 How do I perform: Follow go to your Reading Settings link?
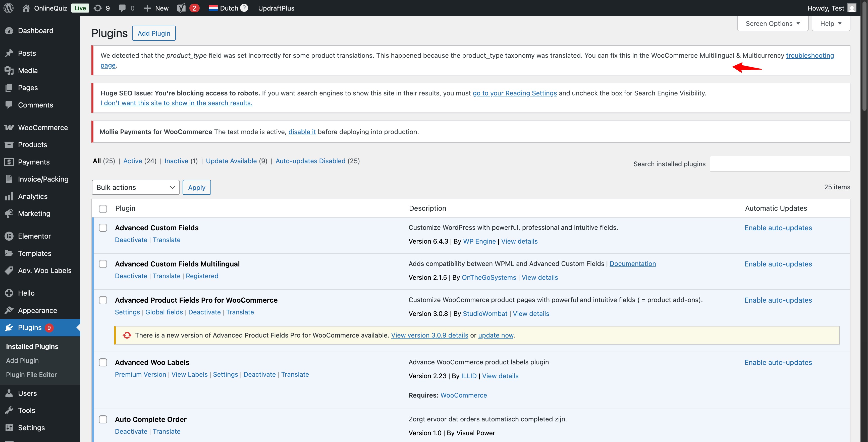(515, 93)
